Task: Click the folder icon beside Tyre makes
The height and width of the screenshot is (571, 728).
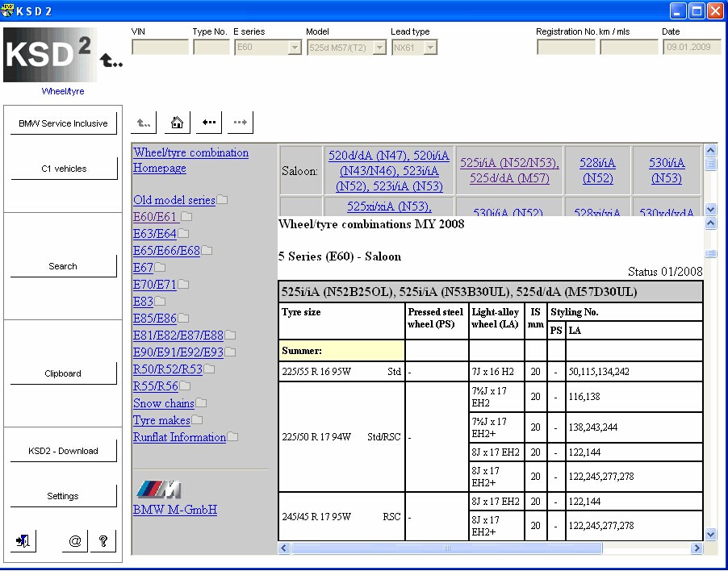Action: (197, 420)
